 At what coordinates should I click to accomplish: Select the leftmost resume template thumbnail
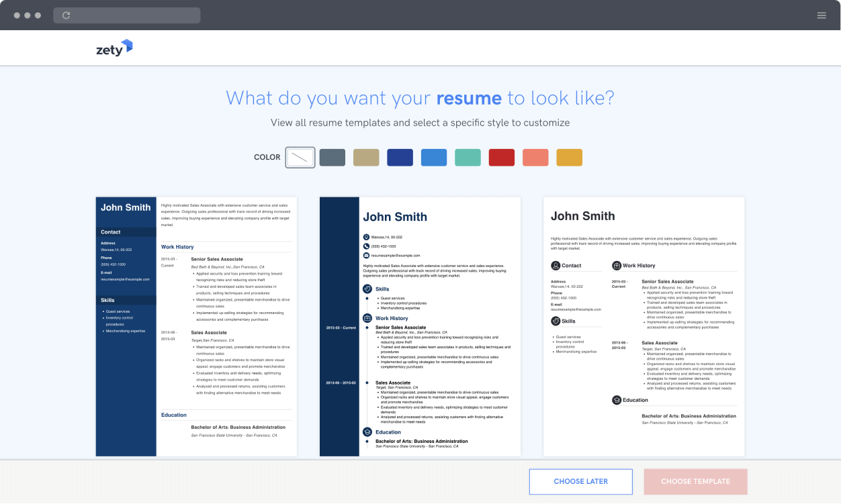click(193, 326)
